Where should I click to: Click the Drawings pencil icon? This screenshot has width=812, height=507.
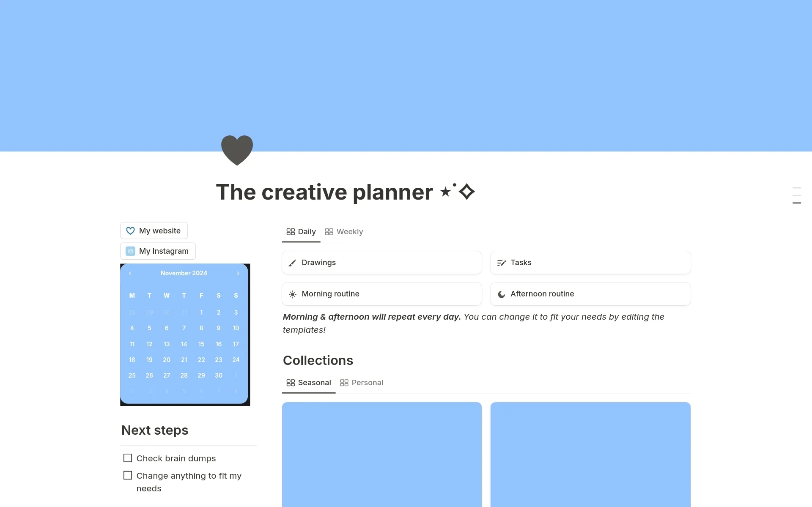293,262
